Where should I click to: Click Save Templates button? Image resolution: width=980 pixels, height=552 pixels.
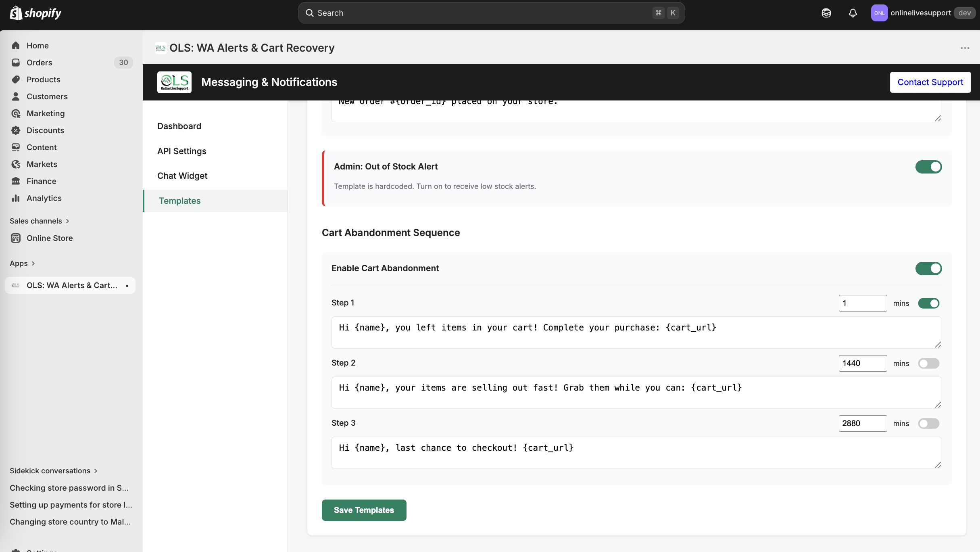click(x=364, y=510)
